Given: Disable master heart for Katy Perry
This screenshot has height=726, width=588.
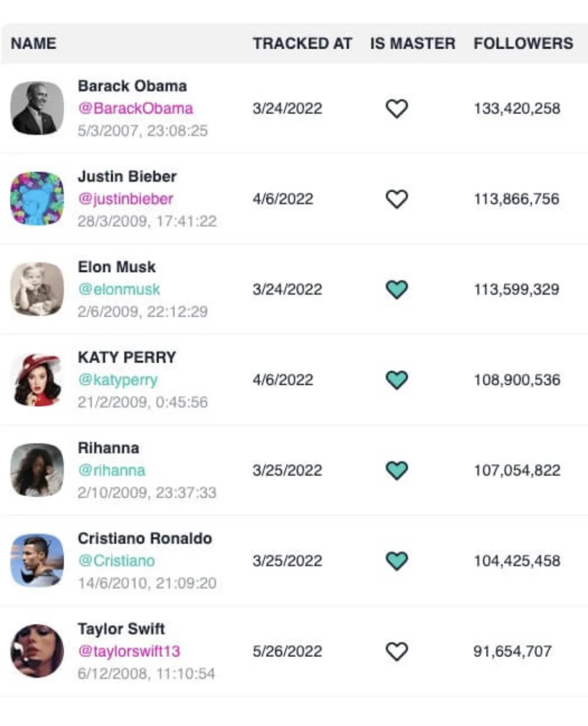Looking at the screenshot, I should 396,380.
